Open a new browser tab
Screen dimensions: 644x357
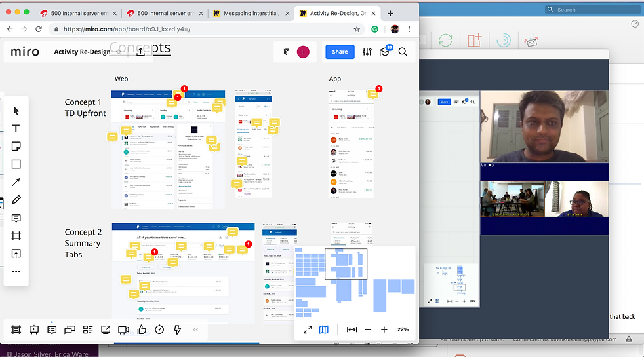point(390,13)
